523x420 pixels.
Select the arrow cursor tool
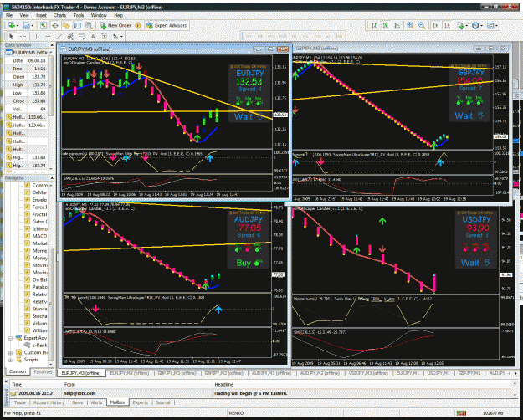click(x=11, y=36)
